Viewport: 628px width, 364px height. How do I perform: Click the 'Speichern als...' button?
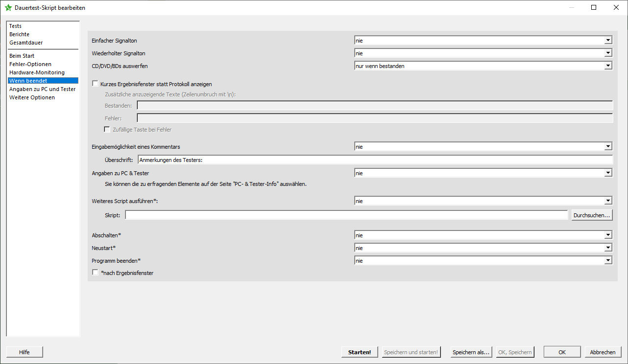[x=471, y=352]
